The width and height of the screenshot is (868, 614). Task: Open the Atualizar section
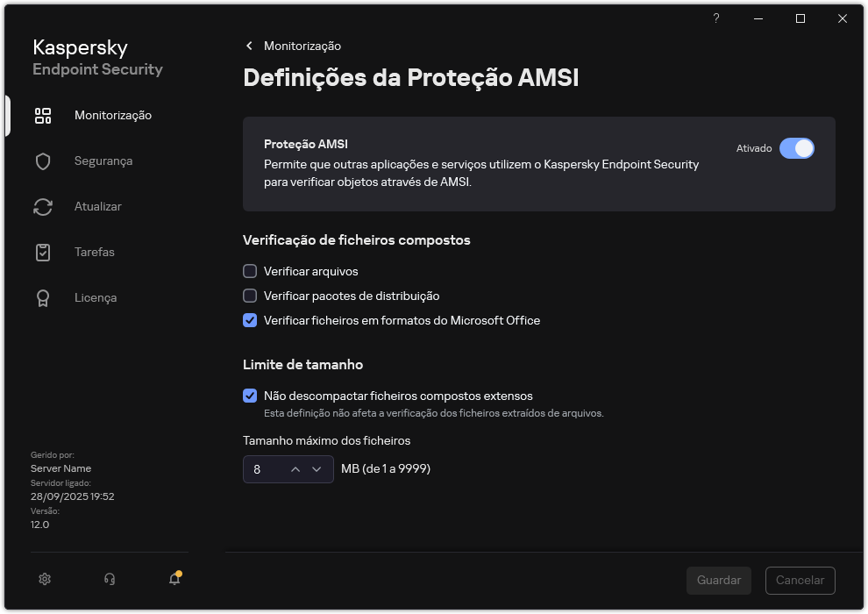[x=96, y=206]
